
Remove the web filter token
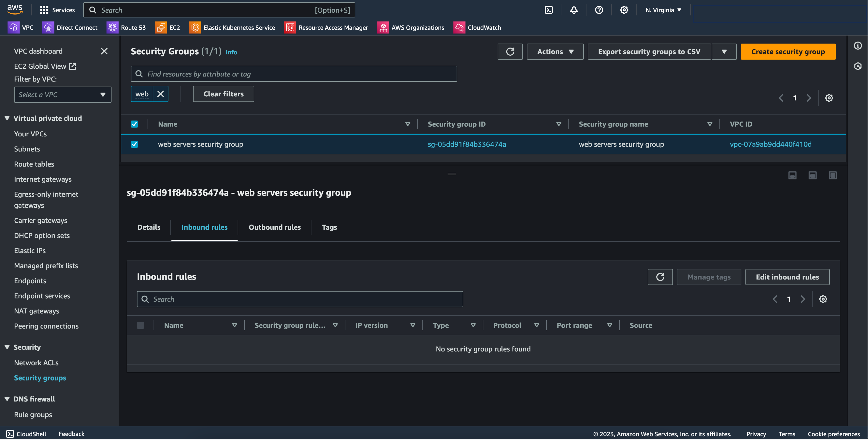(x=160, y=94)
